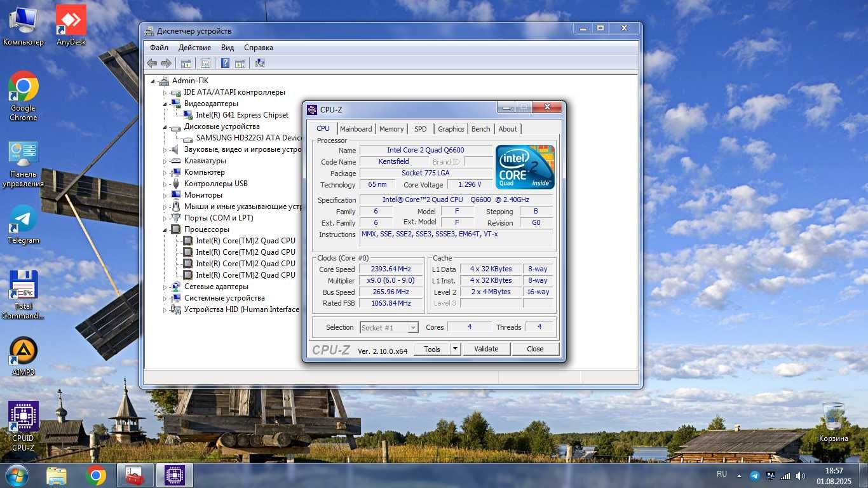Click the Forward arrow in Device Manager toolbar
Image resolution: width=868 pixels, height=488 pixels.
166,63
